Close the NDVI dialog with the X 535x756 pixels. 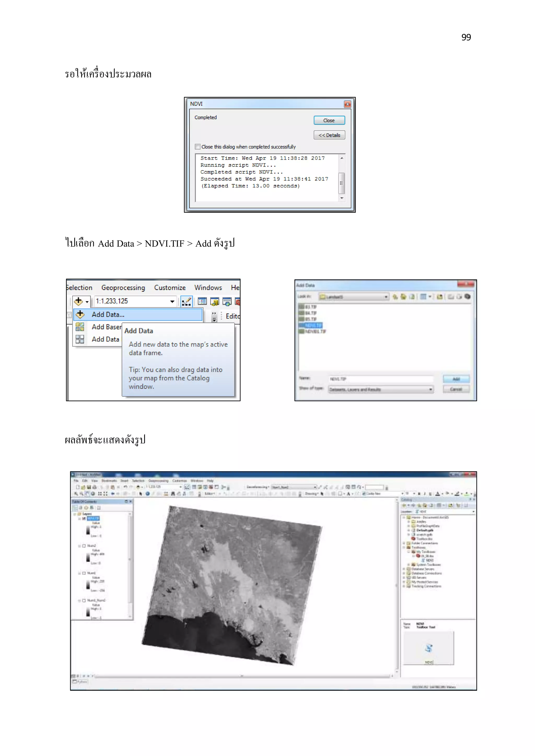pos(347,104)
